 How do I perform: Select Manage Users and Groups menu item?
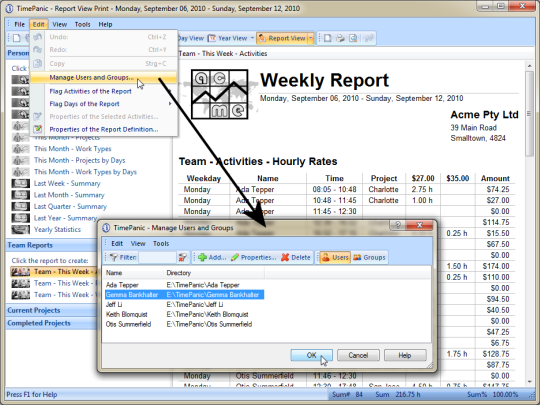pyautogui.click(x=103, y=77)
